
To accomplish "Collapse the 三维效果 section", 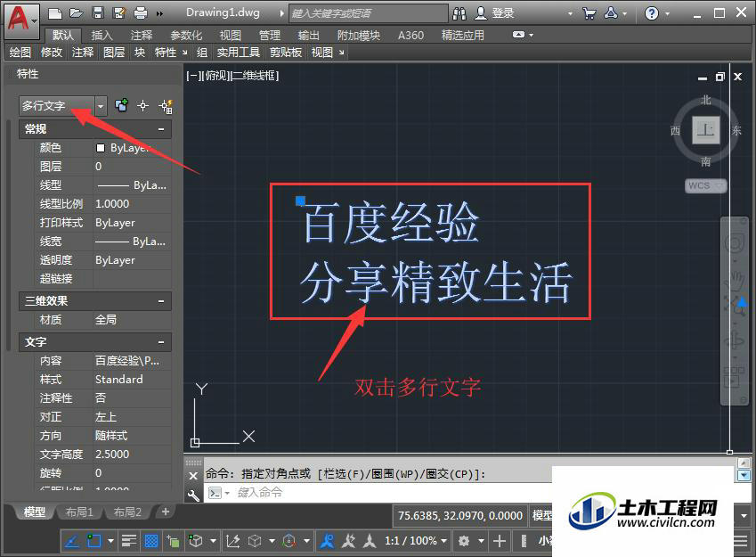I will pyautogui.click(x=161, y=301).
